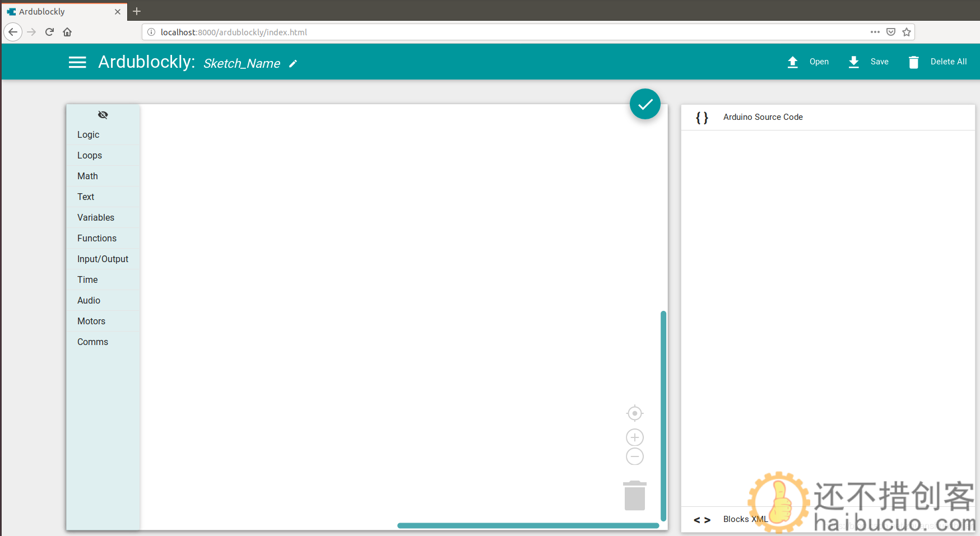Open the Audio block category
The height and width of the screenshot is (536, 980).
[103, 301]
